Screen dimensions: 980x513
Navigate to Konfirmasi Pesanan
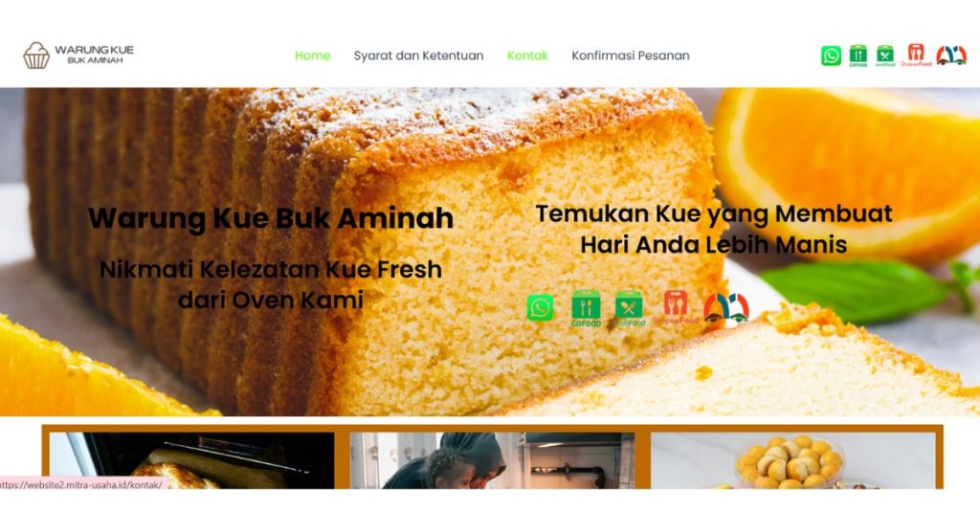pos(631,56)
